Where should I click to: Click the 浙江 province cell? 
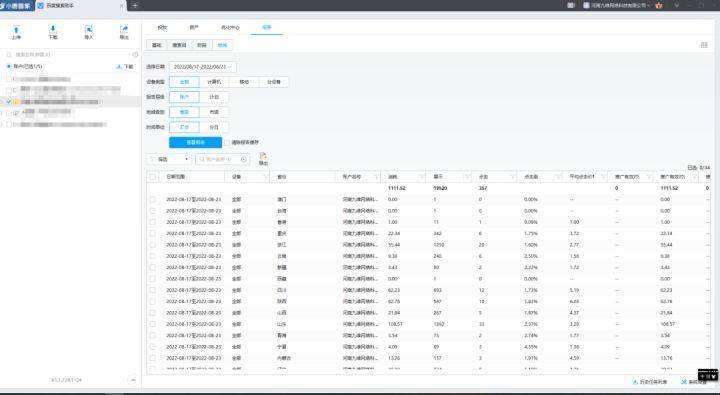coord(282,245)
